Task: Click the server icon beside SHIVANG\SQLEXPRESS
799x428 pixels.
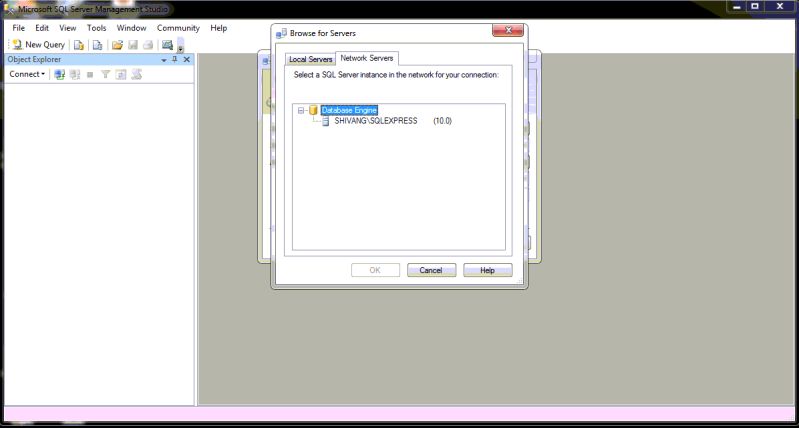Action: [x=326, y=121]
